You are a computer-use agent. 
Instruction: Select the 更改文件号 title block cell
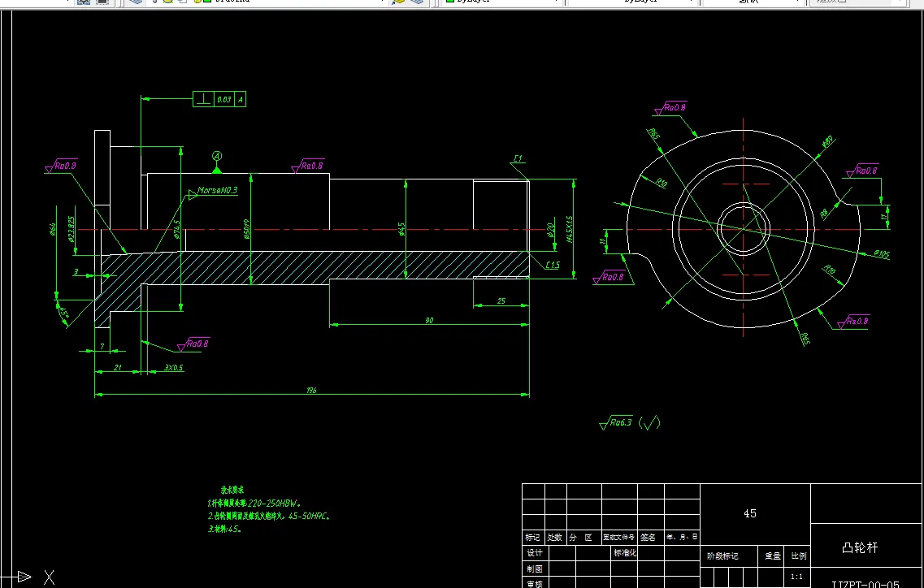(x=618, y=538)
